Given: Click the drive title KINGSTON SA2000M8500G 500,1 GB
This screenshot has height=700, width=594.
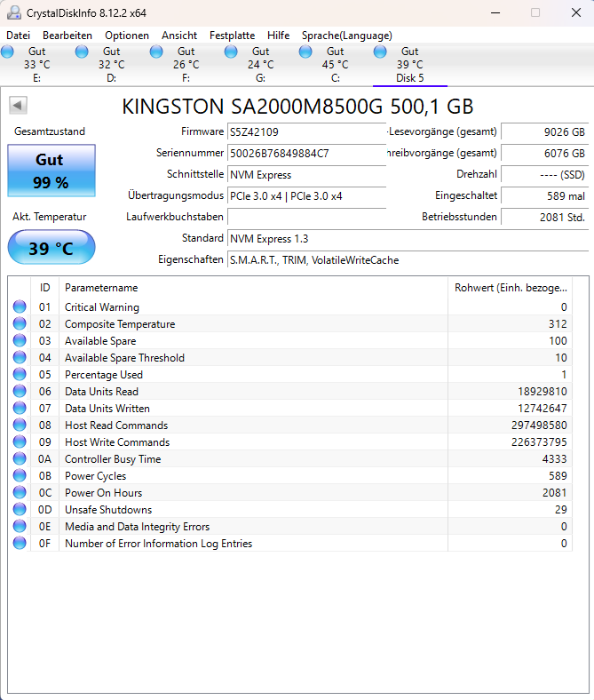Looking at the screenshot, I should [297, 107].
